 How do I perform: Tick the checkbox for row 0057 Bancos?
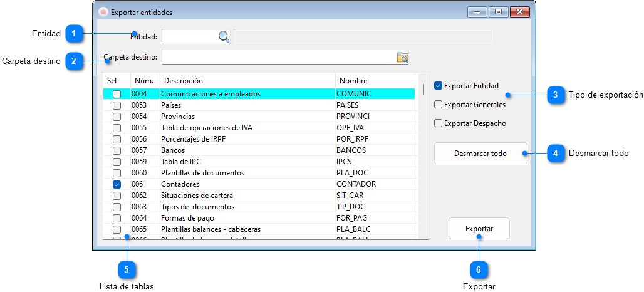117,151
